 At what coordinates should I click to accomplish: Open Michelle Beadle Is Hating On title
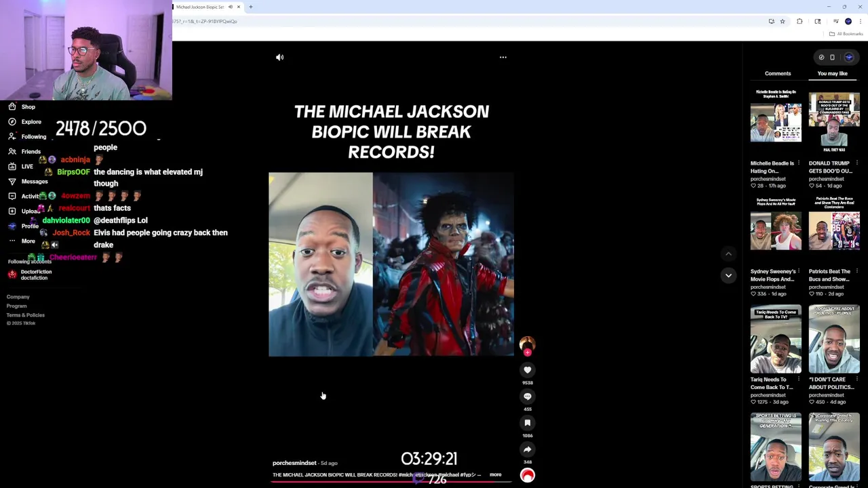pyautogui.click(x=772, y=167)
